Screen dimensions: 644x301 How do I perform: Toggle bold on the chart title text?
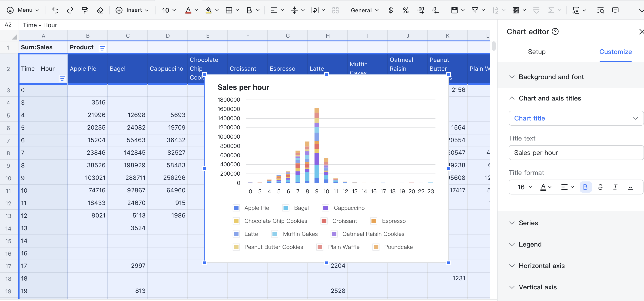click(585, 187)
